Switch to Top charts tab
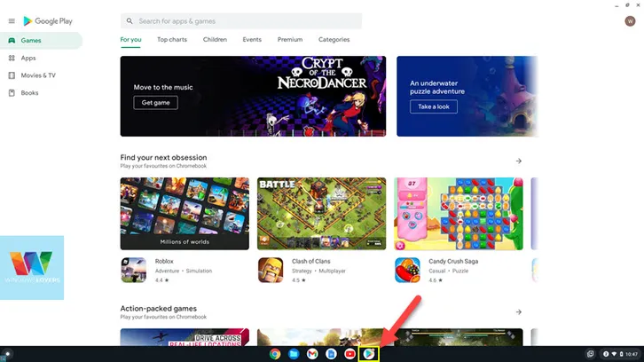 click(172, 40)
